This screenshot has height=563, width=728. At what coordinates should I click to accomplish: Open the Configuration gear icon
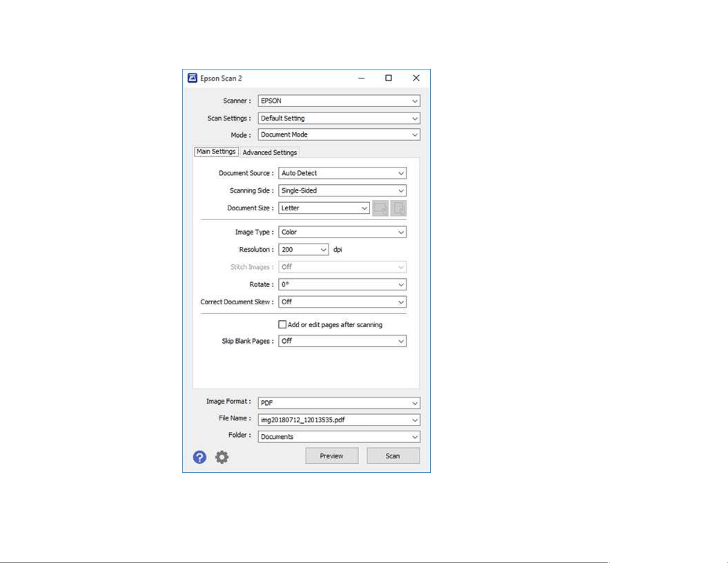pyautogui.click(x=222, y=457)
